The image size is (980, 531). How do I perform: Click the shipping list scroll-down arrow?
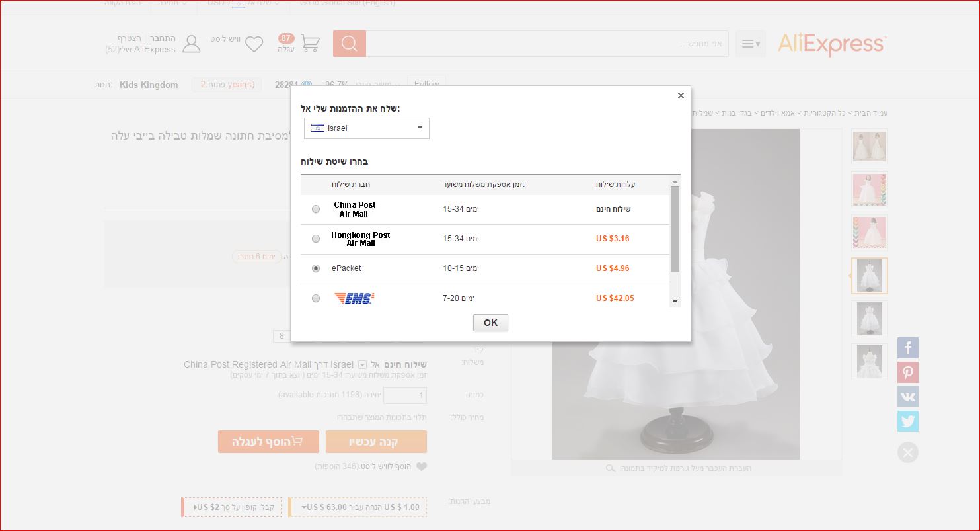tap(675, 302)
